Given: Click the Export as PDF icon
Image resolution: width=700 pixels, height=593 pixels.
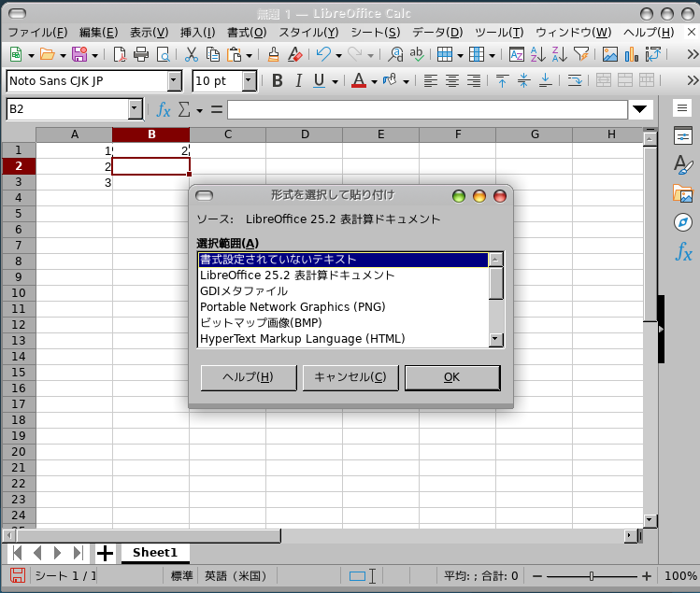Looking at the screenshot, I should [120, 55].
